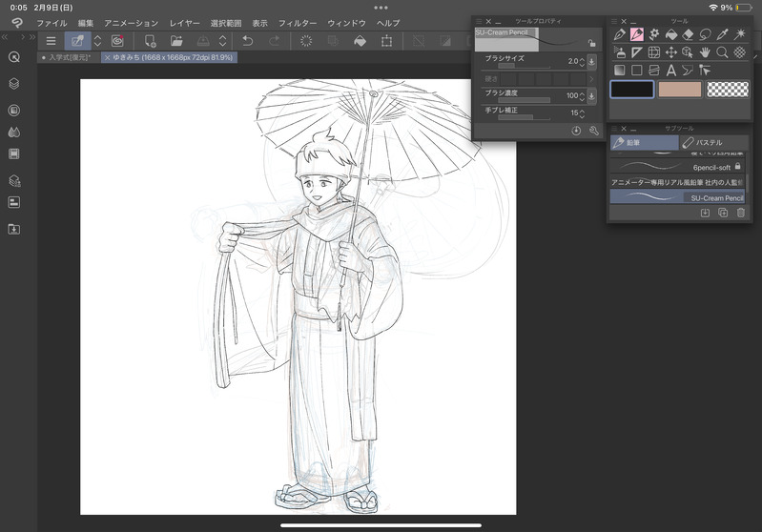Select the beige sub color swatch
The image size is (762, 532).
click(x=680, y=89)
